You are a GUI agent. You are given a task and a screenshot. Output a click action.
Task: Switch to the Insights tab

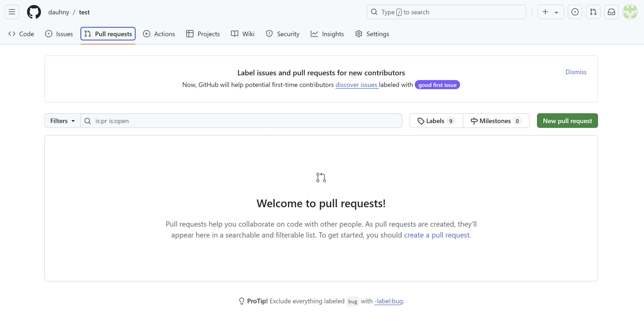coord(327,34)
